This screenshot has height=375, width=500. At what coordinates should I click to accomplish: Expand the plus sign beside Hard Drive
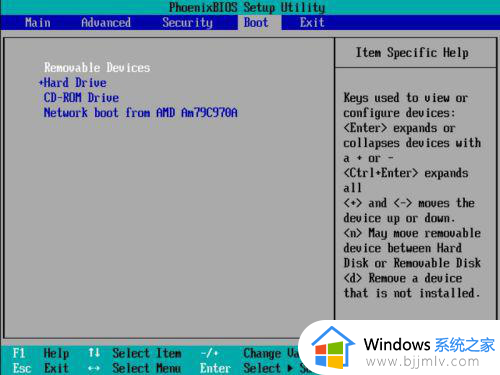coord(41,83)
